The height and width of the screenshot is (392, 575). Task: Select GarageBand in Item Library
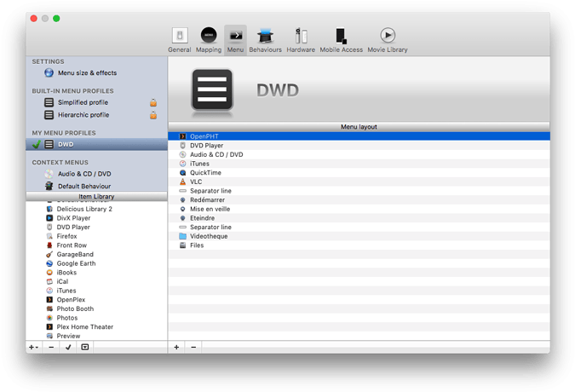click(96, 255)
